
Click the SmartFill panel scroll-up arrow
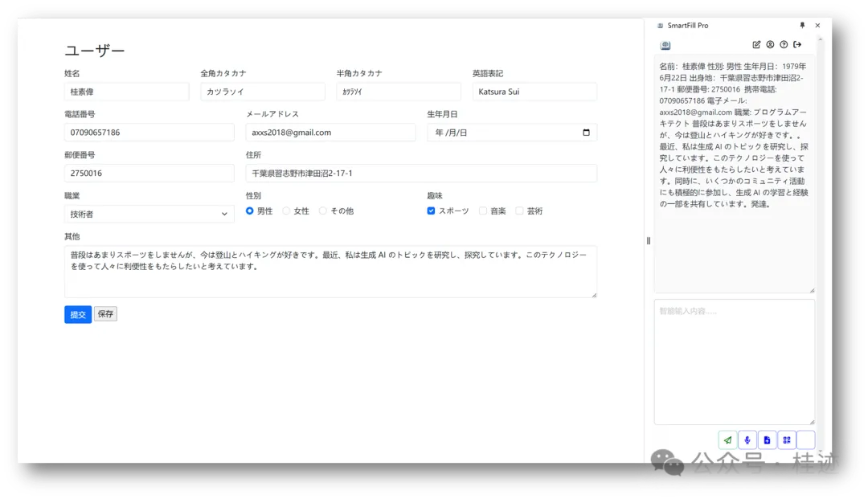tap(821, 39)
